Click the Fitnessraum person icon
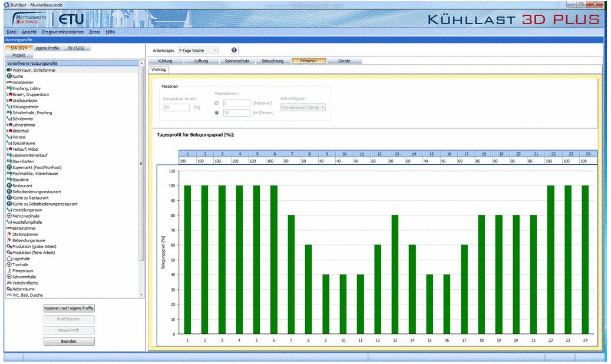611x364 pixels. coord(9,270)
